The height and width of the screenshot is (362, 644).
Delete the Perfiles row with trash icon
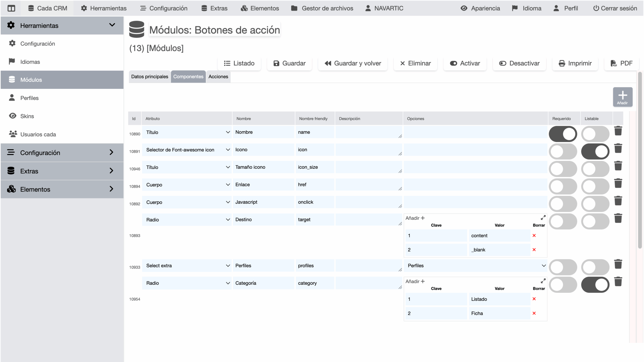[x=618, y=264]
